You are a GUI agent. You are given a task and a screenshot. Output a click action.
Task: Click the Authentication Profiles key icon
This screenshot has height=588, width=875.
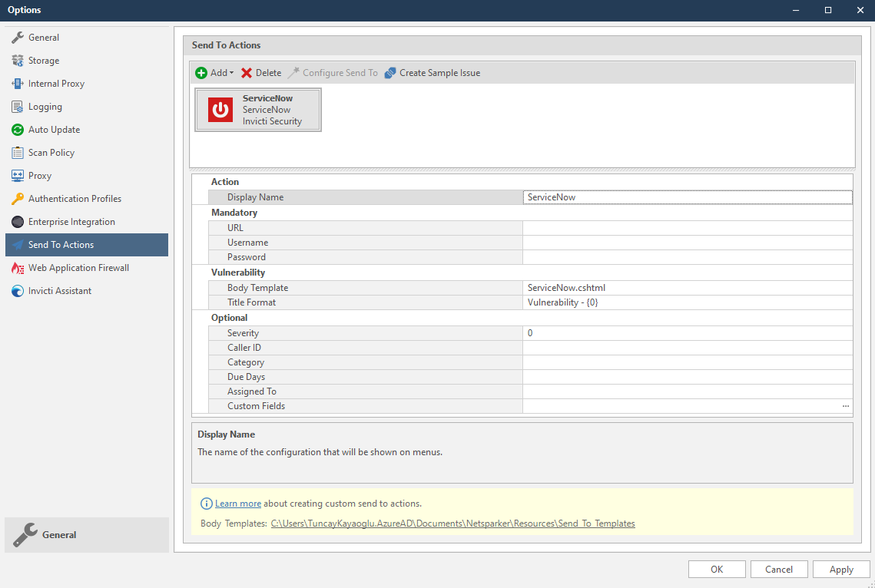point(18,198)
